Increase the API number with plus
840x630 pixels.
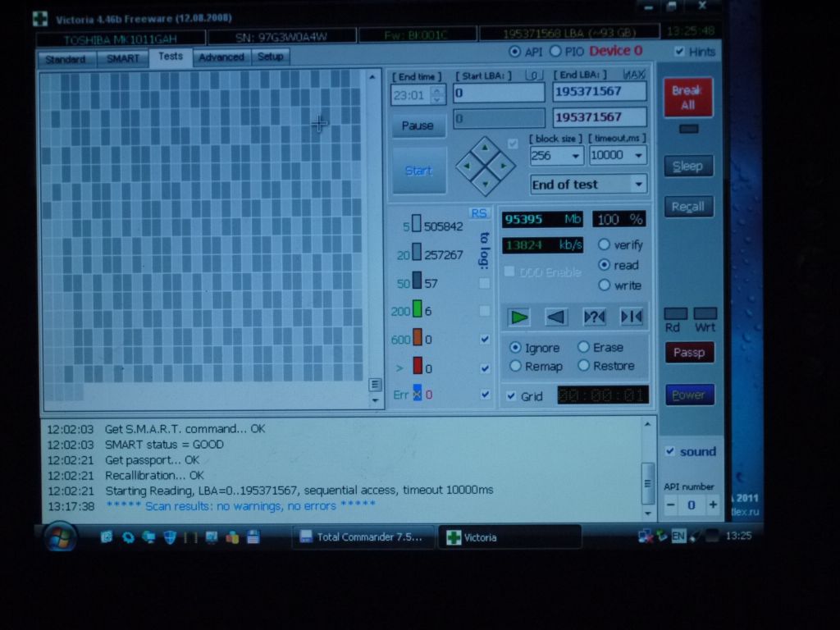713,504
